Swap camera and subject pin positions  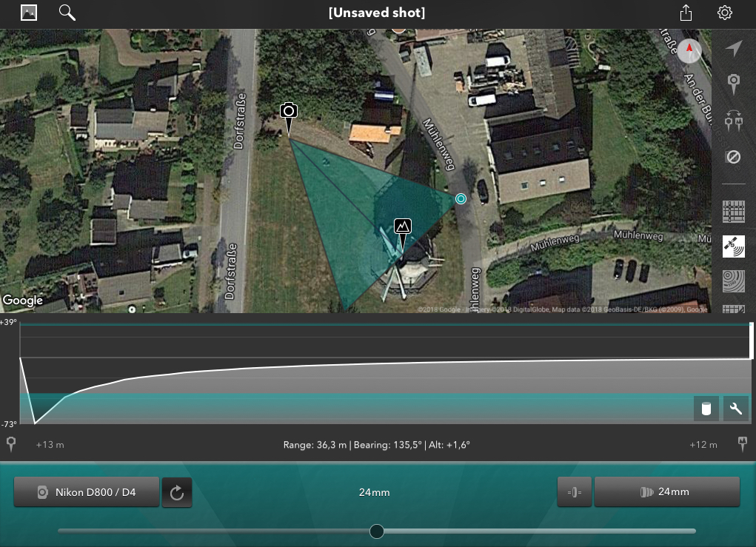(x=733, y=121)
